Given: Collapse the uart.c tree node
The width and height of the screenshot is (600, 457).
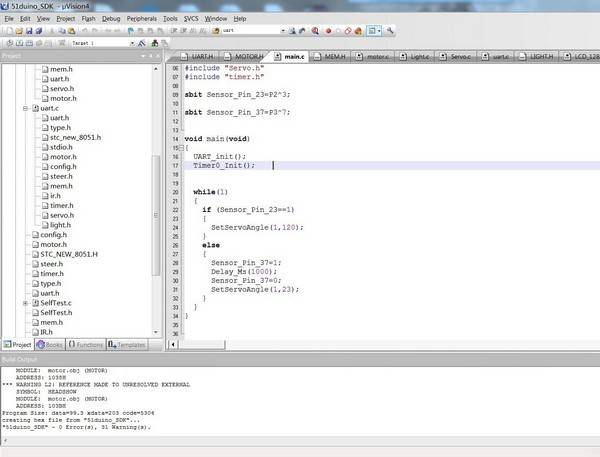Looking at the screenshot, I should [25, 107].
